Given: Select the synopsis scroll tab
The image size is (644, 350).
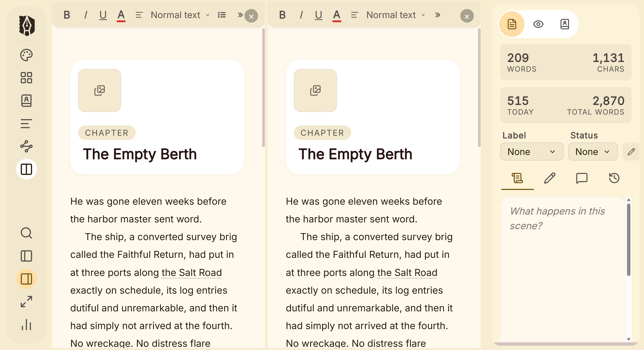Looking at the screenshot, I should click(517, 178).
